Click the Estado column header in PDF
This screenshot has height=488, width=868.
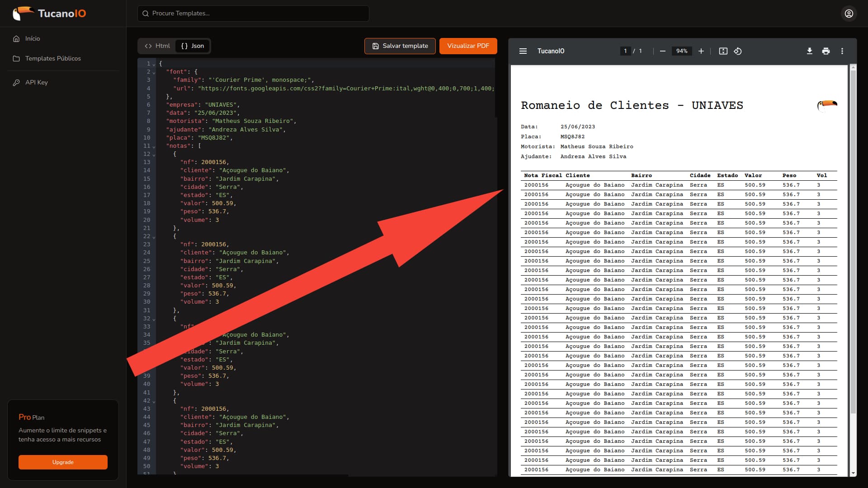tap(727, 175)
